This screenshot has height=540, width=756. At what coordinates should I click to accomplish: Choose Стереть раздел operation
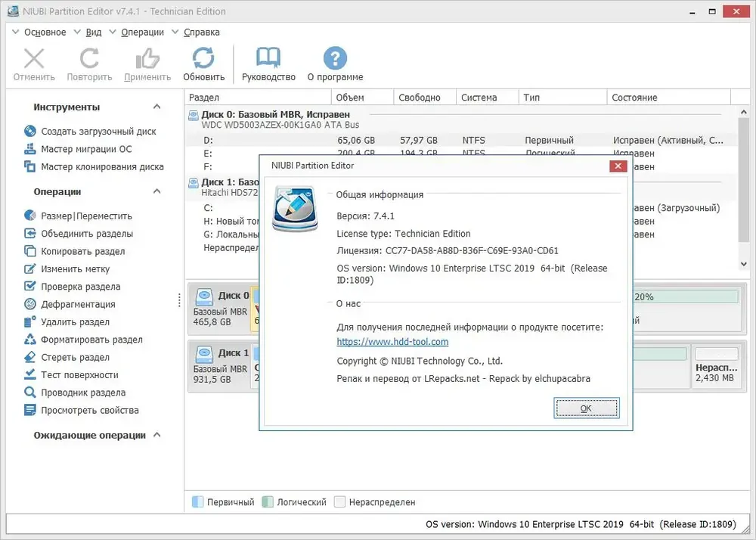(67, 357)
